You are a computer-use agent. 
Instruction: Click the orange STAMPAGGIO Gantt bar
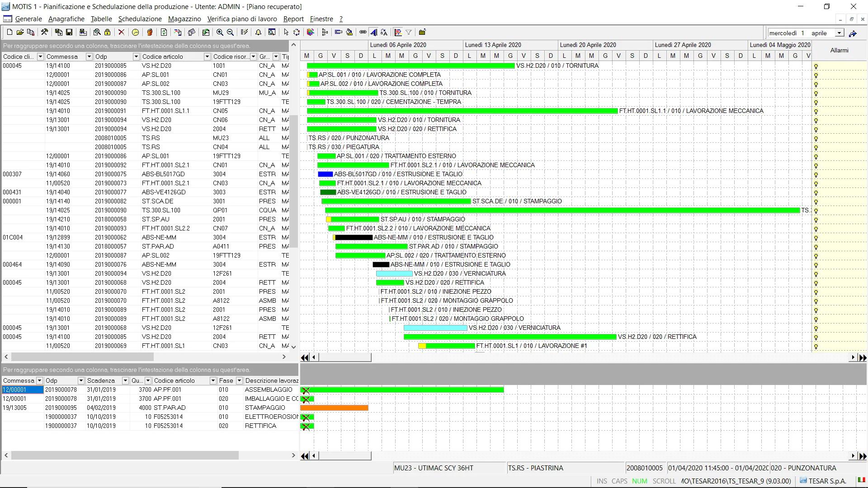(334, 408)
